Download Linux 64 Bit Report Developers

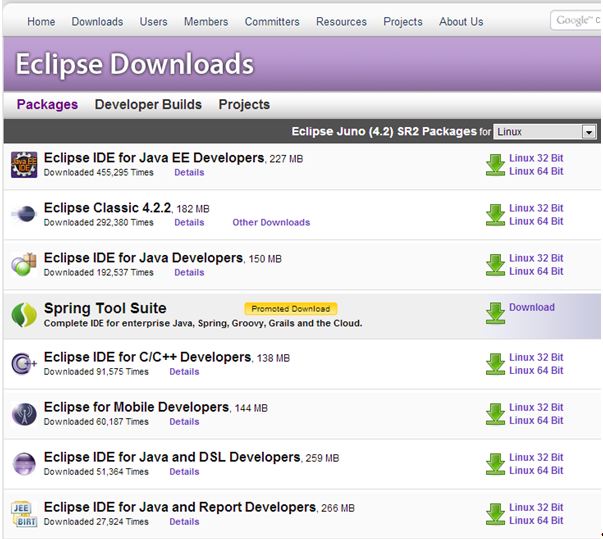point(536,520)
